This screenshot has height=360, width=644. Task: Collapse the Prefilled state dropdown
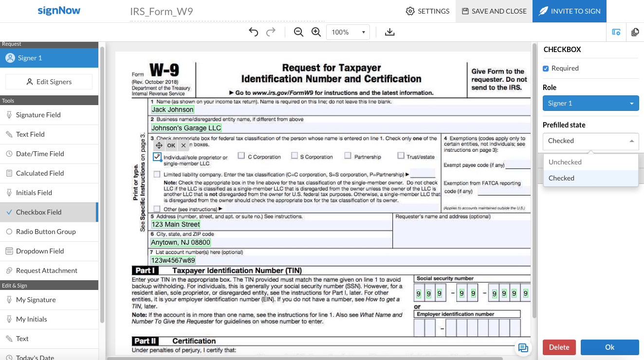click(x=590, y=141)
